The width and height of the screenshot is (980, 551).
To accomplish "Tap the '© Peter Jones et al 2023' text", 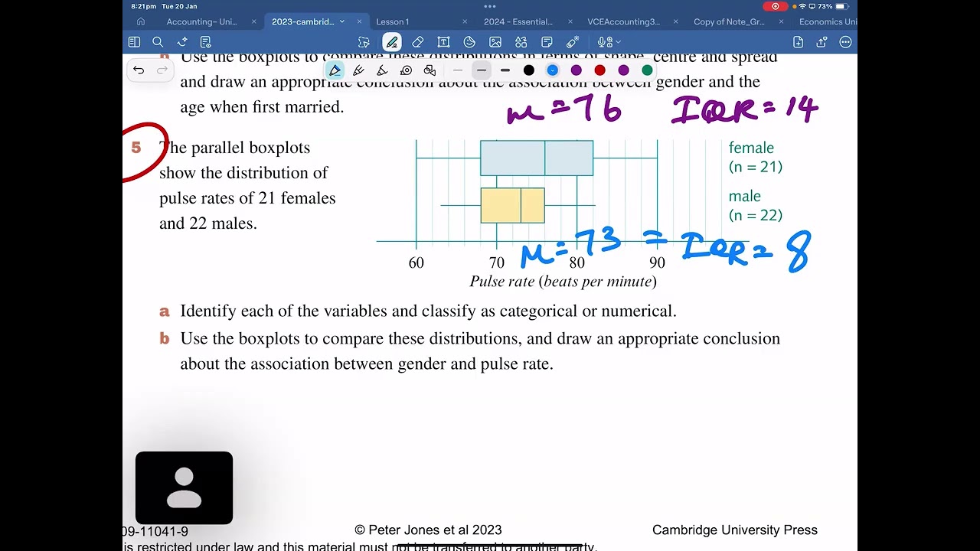I will click(428, 530).
